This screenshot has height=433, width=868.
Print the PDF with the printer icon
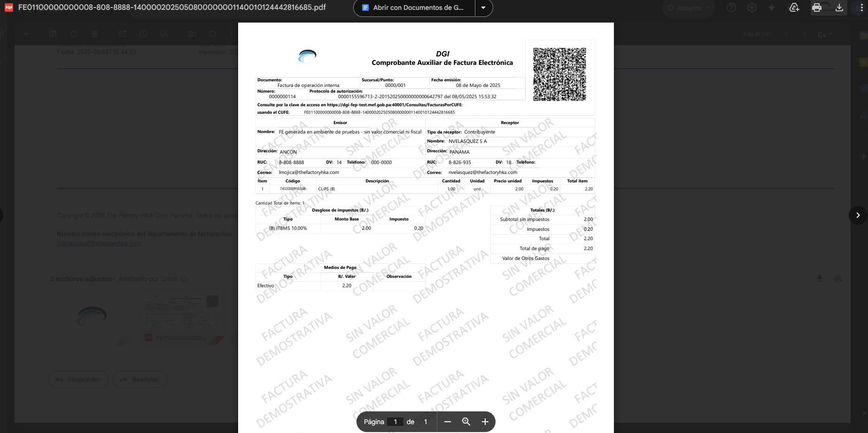point(817,8)
